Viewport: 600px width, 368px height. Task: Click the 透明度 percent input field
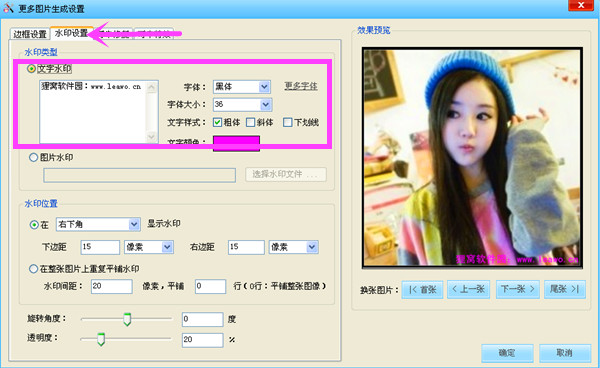tap(202, 340)
